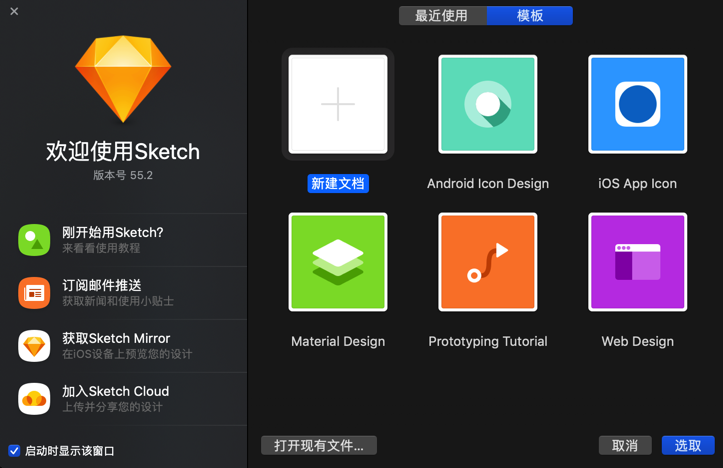Click the 获取新闻和使用小贴士 subtitle
723x468 pixels.
[x=118, y=301]
